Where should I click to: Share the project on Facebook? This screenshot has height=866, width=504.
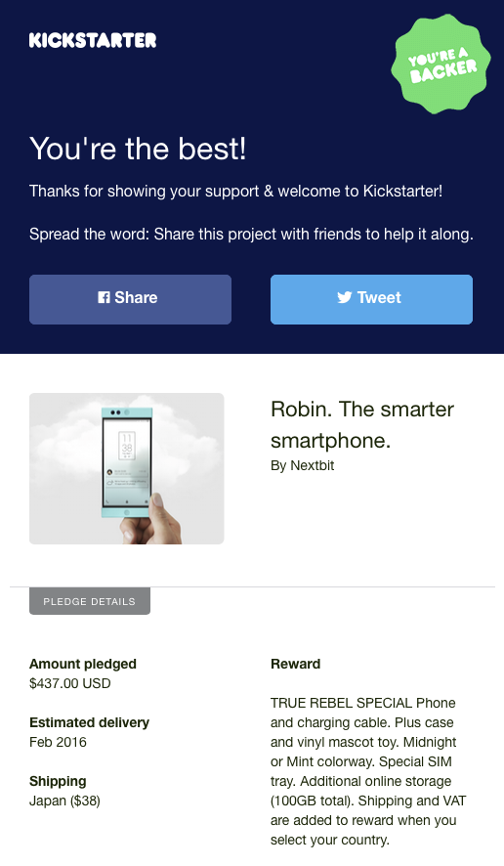(130, 299)
